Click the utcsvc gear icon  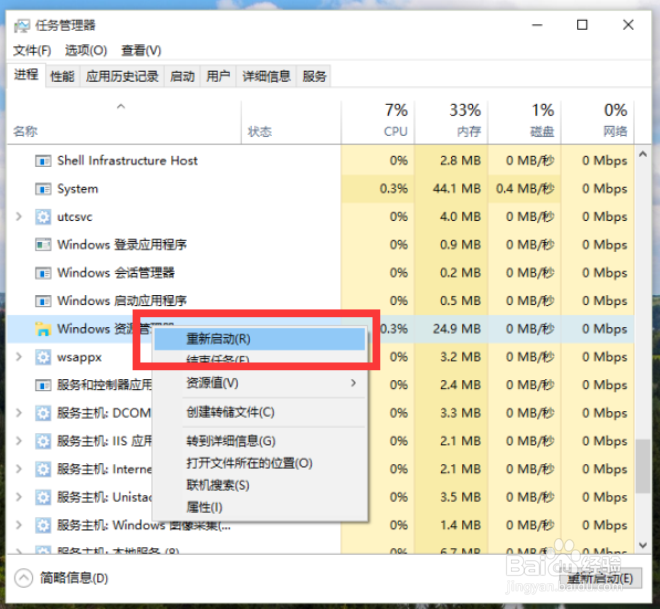pyautogui.click(x=43, y=217)
